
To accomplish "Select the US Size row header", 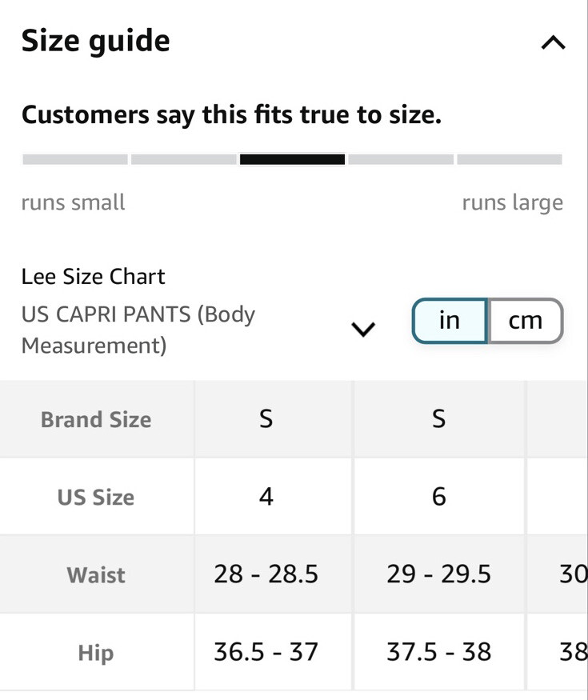I will coord(96,496).
